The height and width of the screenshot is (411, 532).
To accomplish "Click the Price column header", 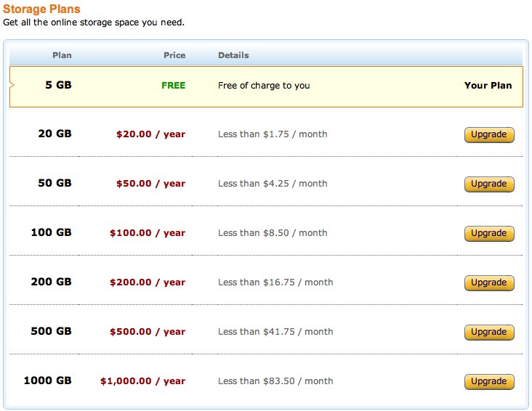I will coord(174,55).
